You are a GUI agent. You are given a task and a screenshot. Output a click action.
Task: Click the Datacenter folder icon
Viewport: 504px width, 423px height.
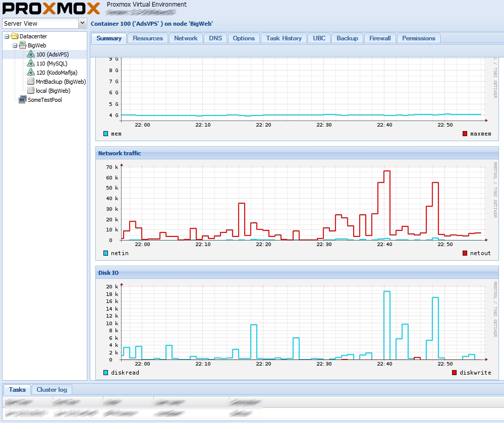pyautogui.click(x=16, y=36)
